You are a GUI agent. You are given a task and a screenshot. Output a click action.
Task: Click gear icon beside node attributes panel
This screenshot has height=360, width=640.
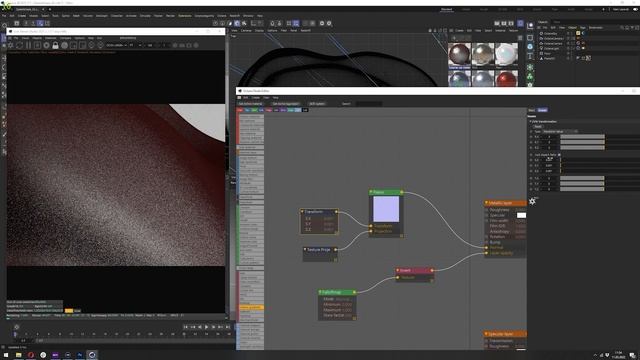point(532,201)
